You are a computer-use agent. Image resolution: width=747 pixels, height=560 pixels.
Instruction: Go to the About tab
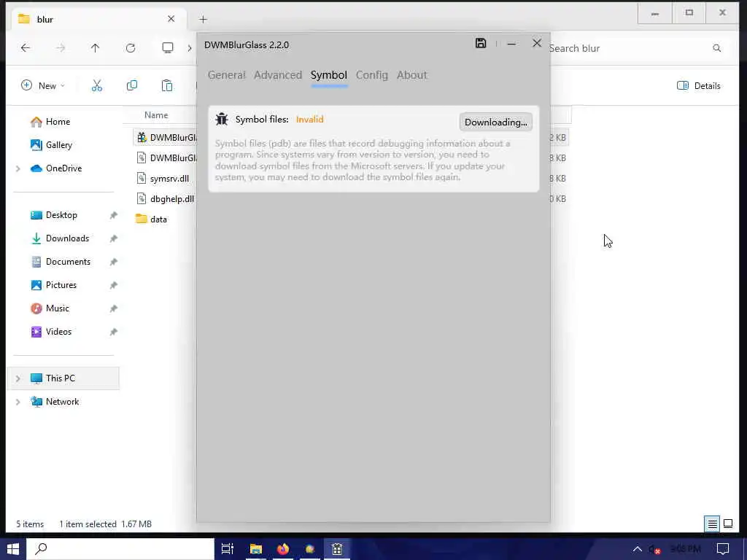pyautogui.click(x=411, y=75)
